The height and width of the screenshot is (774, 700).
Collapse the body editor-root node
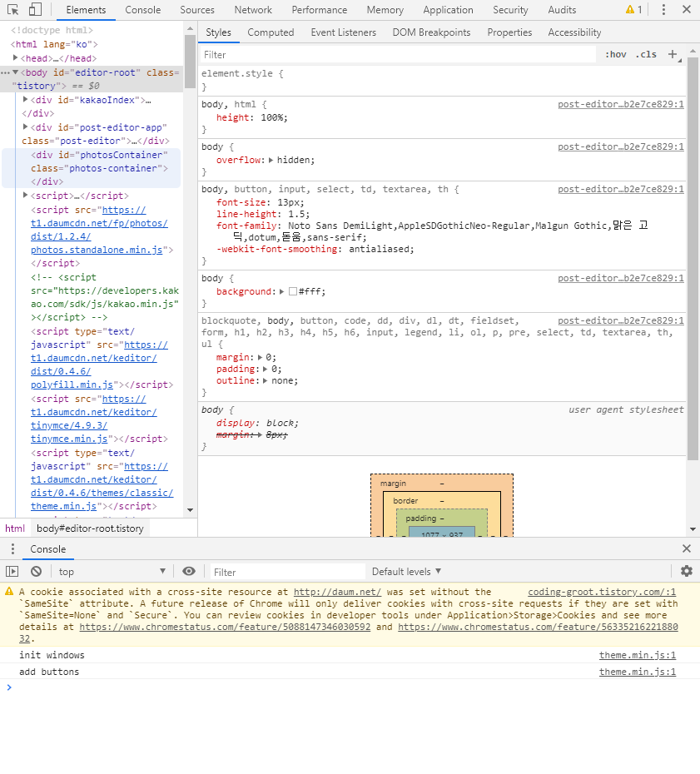pyautogui.click(x=15, y=72)
